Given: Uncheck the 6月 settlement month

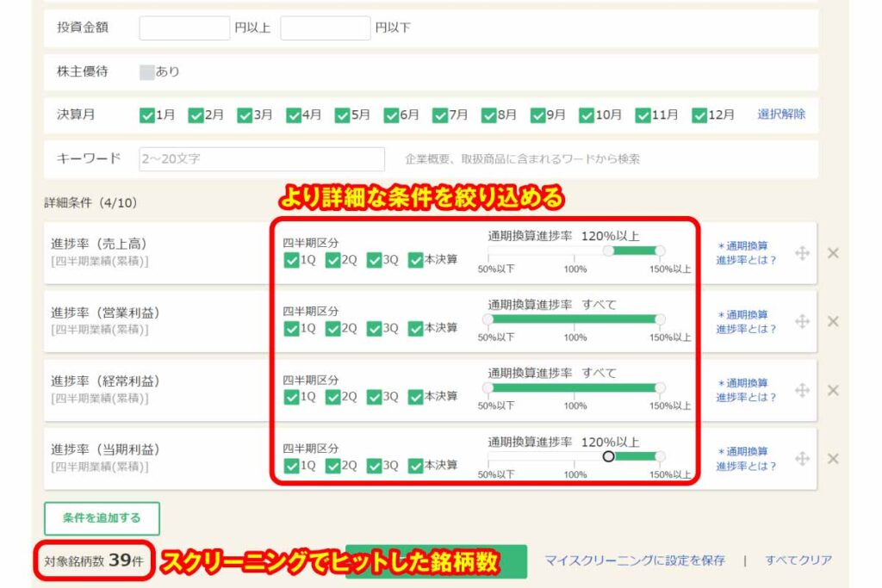Looking at the screenshot, I should (391, 115).
